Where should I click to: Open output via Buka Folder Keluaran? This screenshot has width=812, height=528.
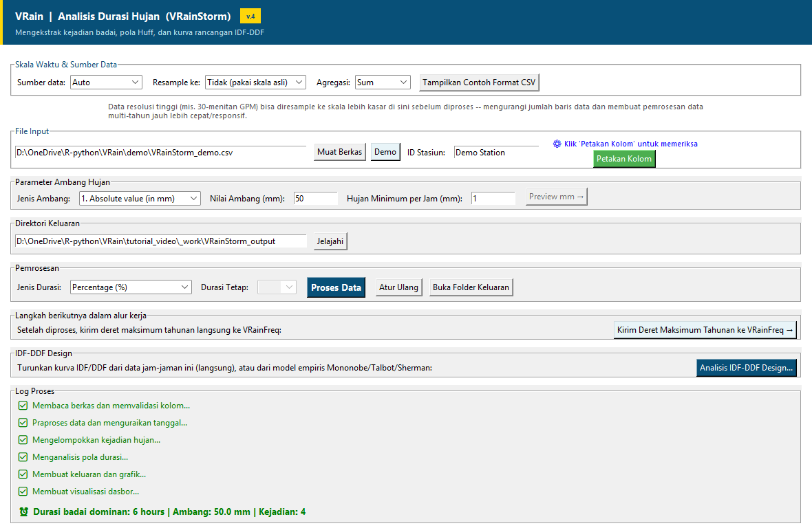471,287
